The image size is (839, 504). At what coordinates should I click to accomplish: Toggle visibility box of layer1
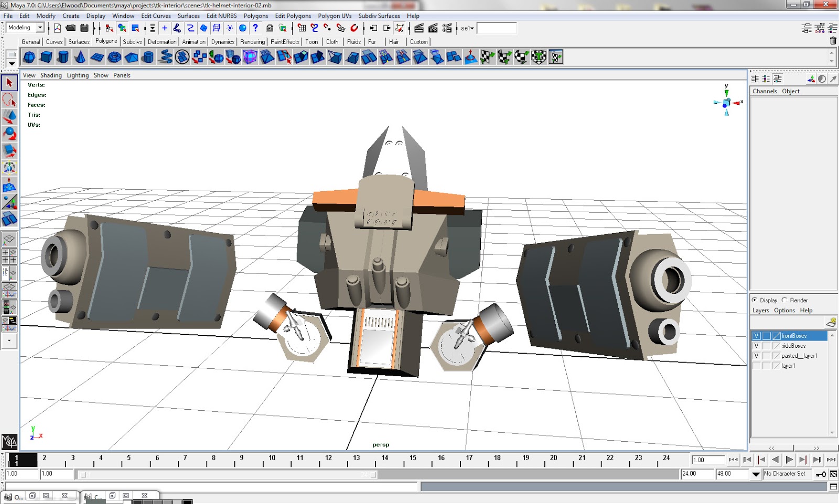pyautogui.click(x=756, y=366)
